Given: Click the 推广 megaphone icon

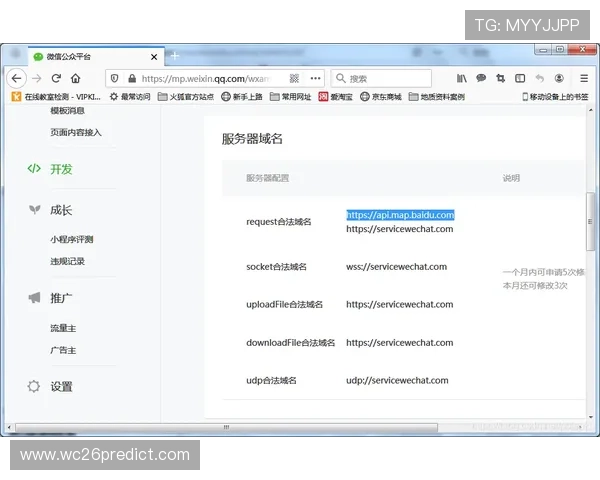Looking at the screenshot, I should click(x=34, y=298).
